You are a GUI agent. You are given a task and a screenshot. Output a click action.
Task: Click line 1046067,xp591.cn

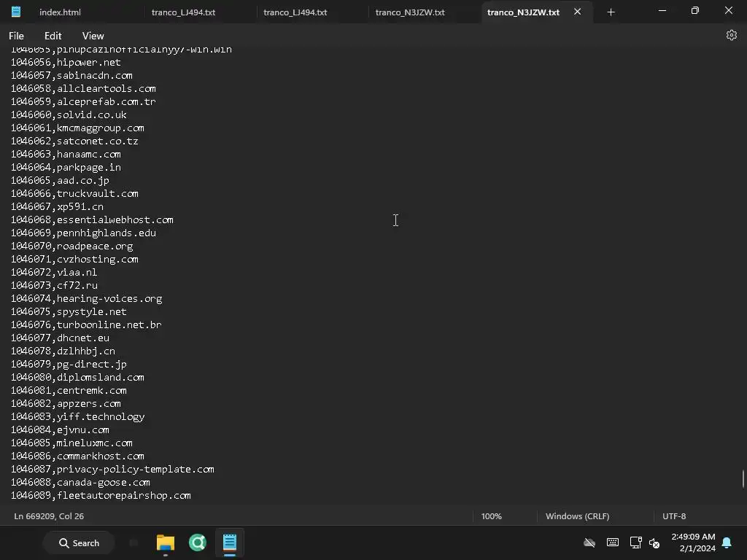pos(57,206)
